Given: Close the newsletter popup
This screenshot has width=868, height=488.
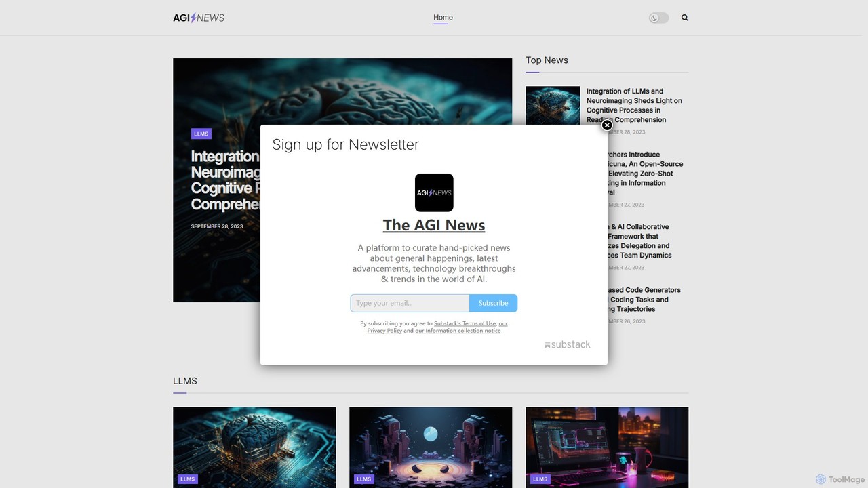Looking at the screenshot, I should (x=607, y=125).
